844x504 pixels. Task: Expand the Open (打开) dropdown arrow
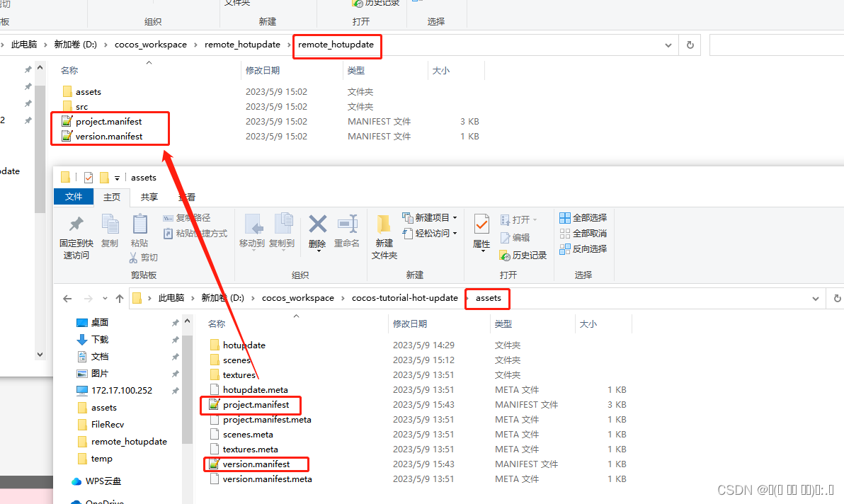(535, 219)
